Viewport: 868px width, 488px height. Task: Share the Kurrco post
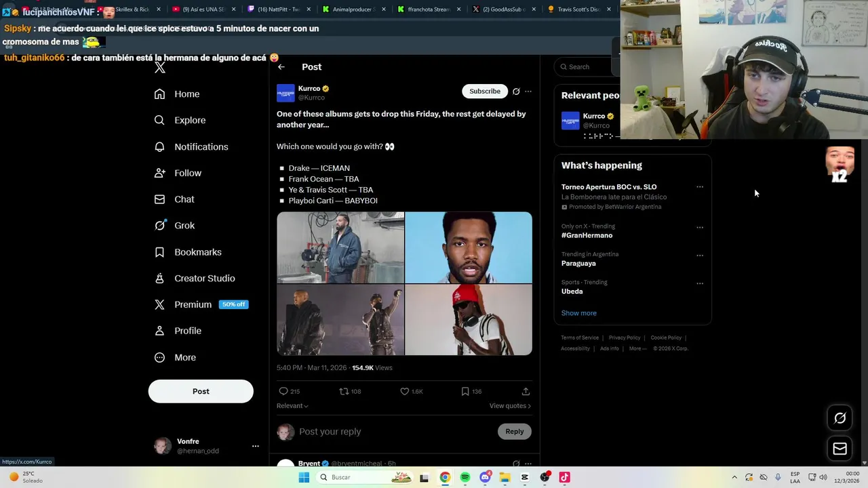(x=526, y=391)
